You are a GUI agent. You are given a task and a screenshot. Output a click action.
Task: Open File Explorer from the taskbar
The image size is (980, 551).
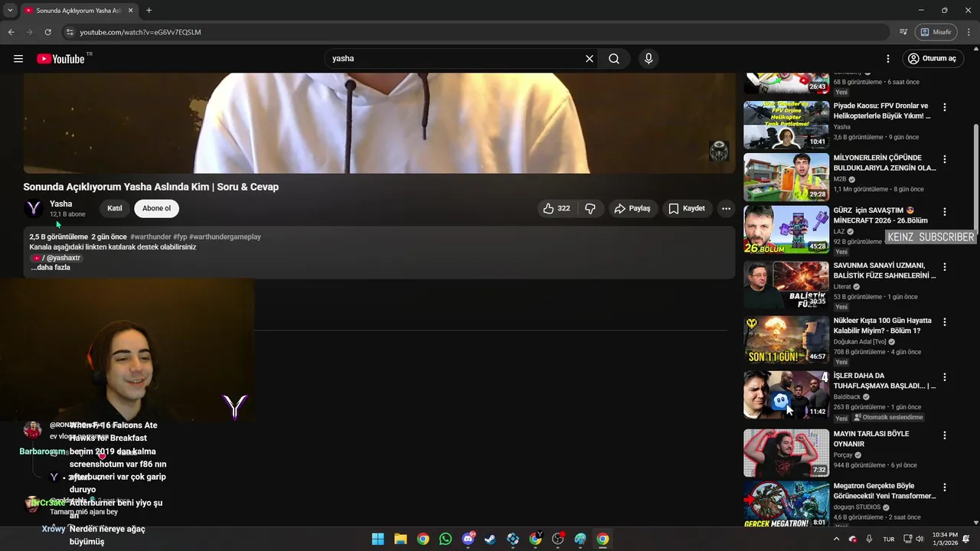click(400, 539)
